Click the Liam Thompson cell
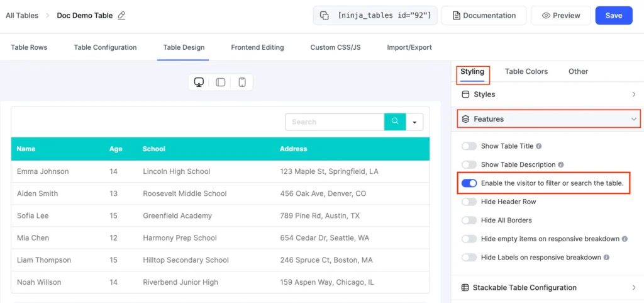This screenshot has height=303, width=644. [x=44, y=260]
